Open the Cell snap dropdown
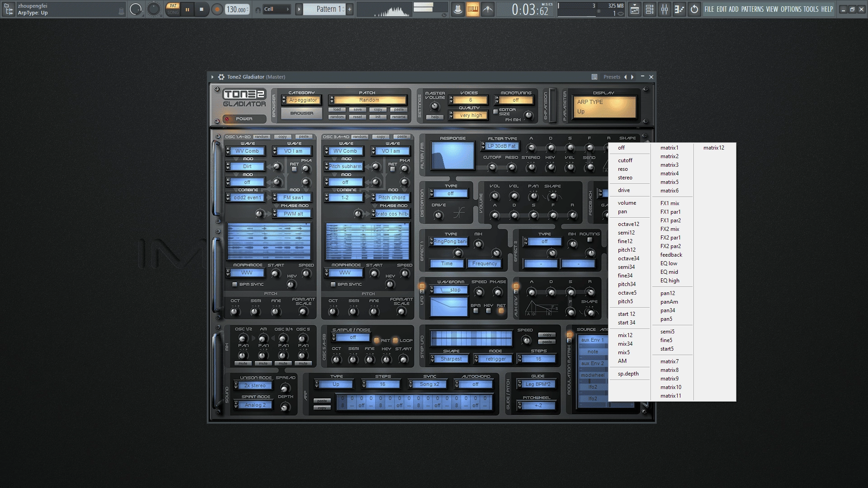This screenshot has height=488, width=868. point(276,9)
